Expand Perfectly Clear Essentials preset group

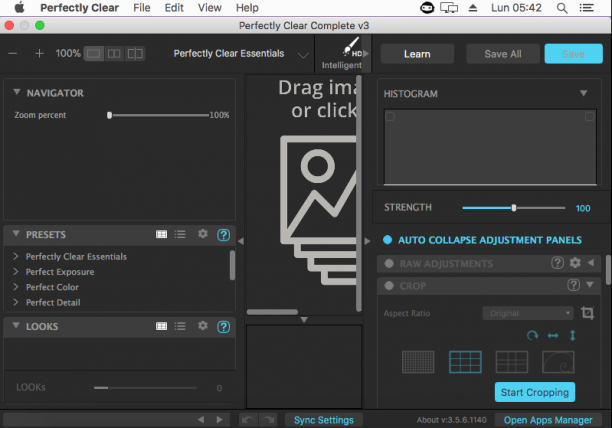coord(16,256)
